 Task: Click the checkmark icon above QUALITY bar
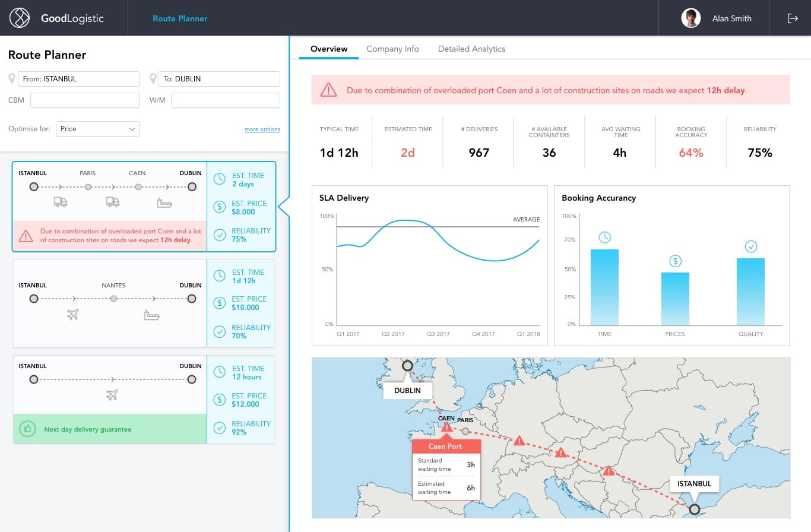click(x=750, y=246)
